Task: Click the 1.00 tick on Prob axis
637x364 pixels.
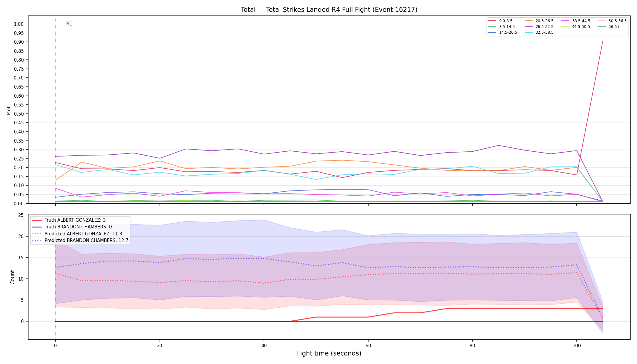Action: (x=19, y=24)
